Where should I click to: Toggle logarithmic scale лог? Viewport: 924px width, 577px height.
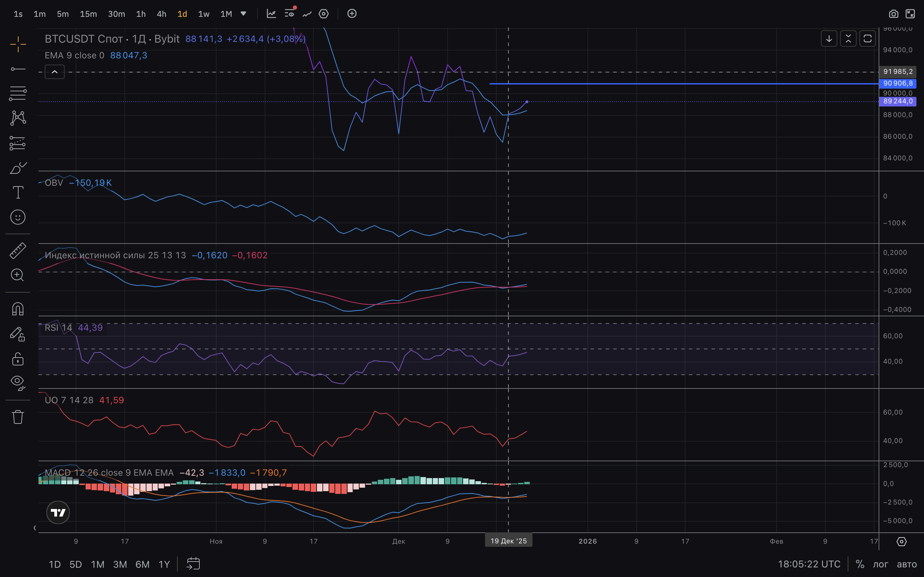(880, 564)
